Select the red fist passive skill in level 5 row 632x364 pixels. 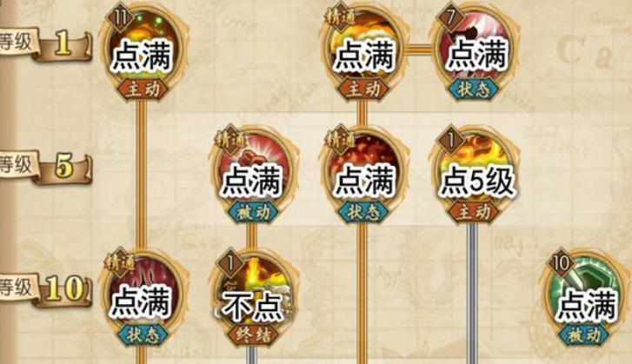[x=253, y=175]
